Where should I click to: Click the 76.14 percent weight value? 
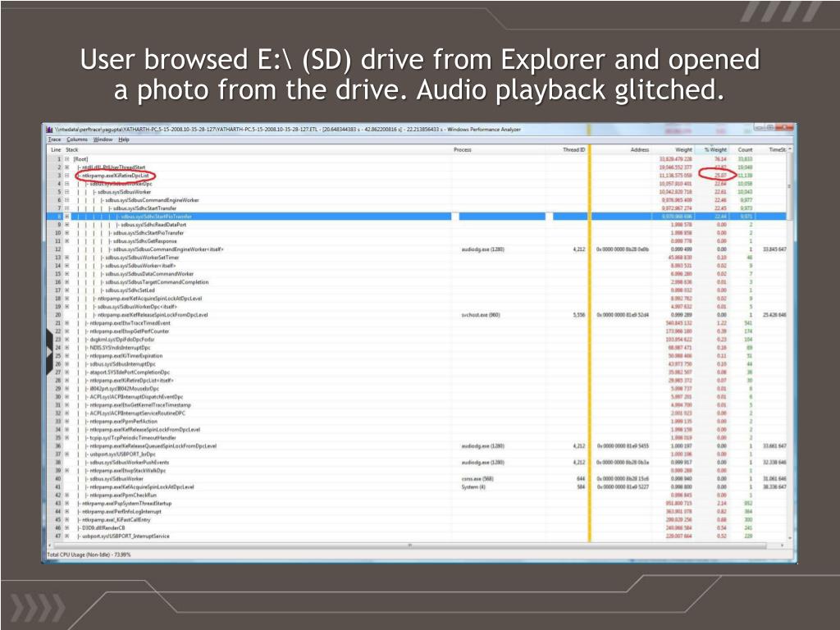pyautogui.click(x=720, y=159)
